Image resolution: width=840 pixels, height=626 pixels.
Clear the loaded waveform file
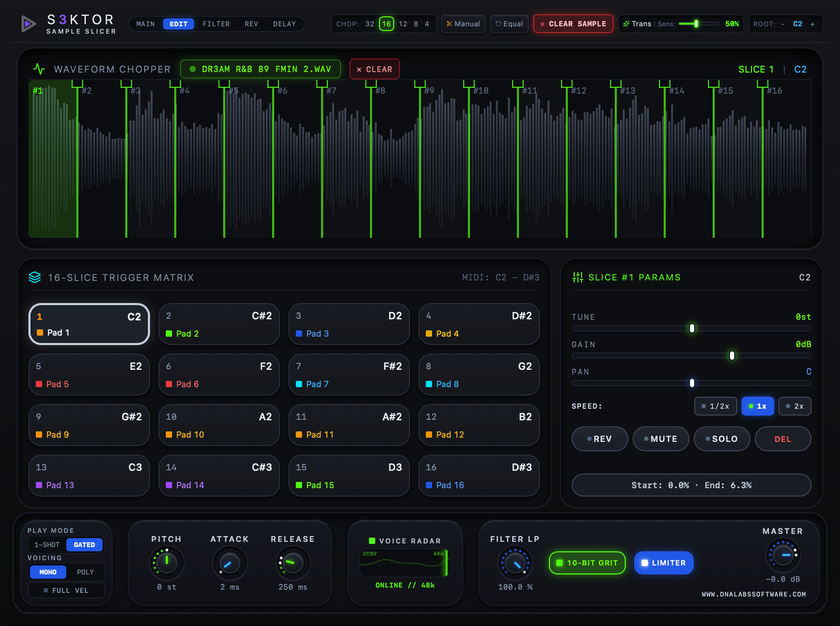pyautogui.click(x=375, y=69)
